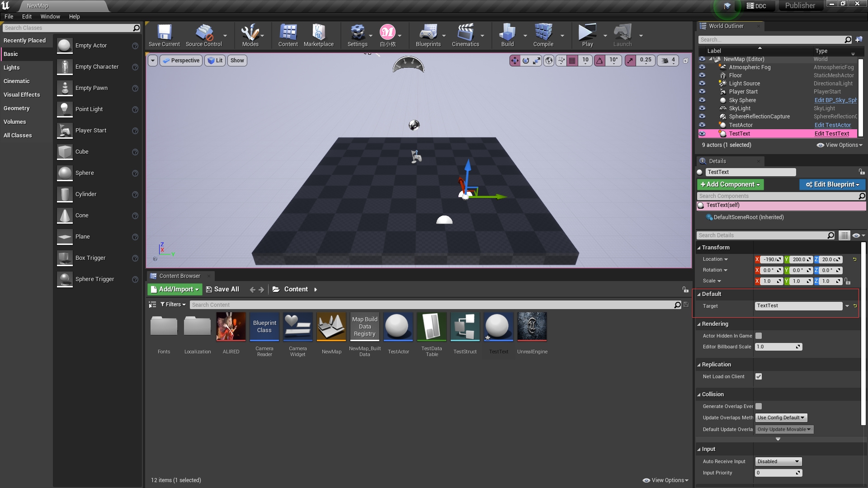This screenshot has width=868, height=488.
Task: Click the Add Component button
Action: 730,184
